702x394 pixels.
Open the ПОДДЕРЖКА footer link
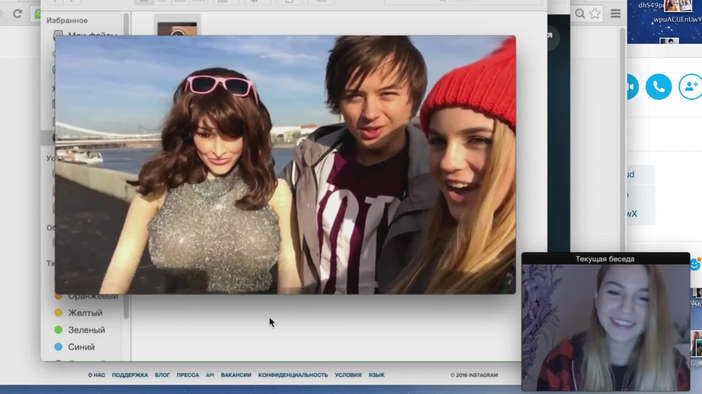coord(130,375)
